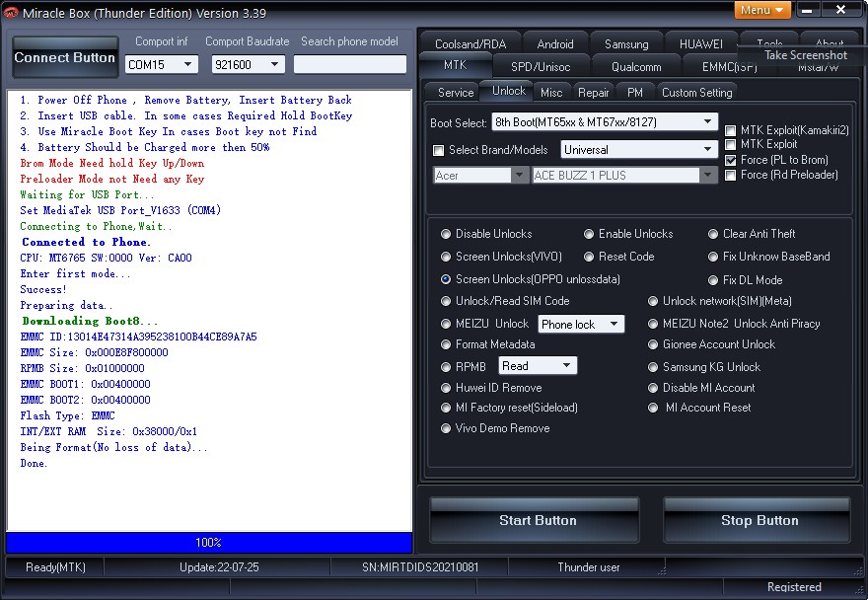Image resolution: width=868 pixels, height=600 pixels.
Task: Select Samsung KG Unlock option
Action: click(x=653, y=367)
